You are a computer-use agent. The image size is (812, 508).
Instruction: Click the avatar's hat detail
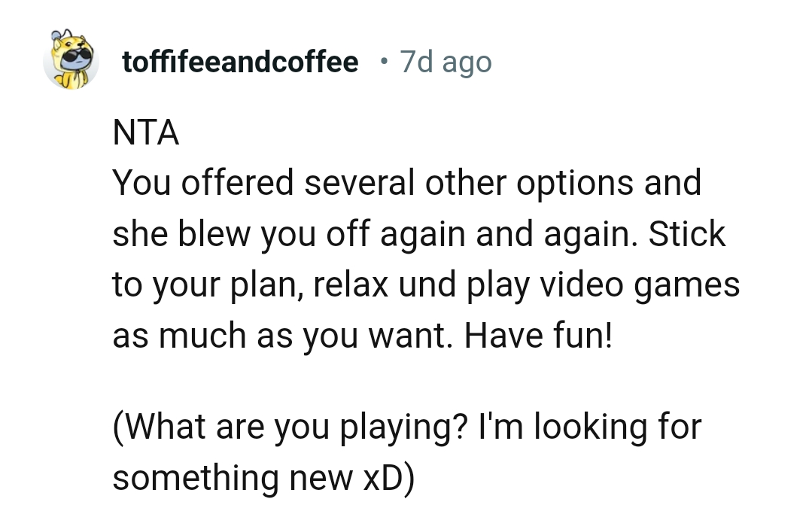[x=59, y=36]
